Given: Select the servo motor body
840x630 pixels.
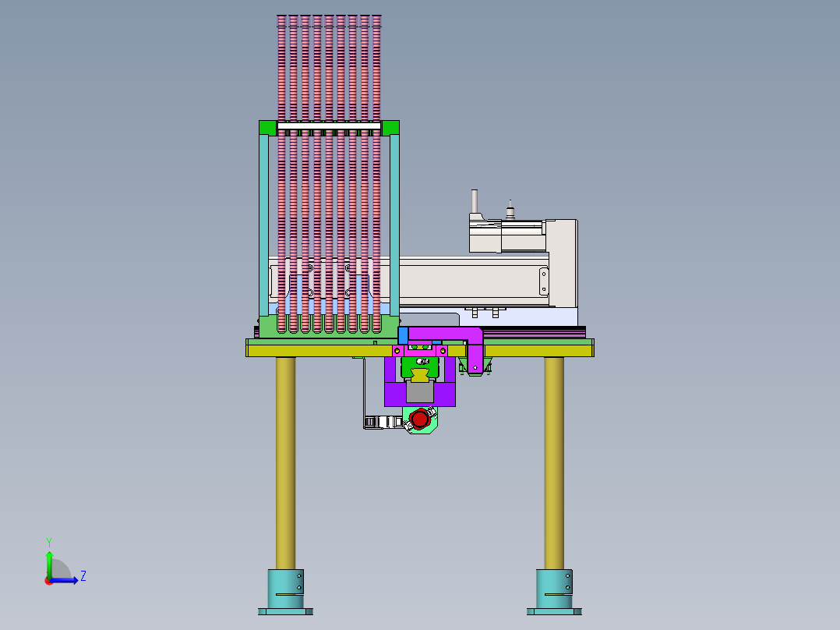Looking at the screenshot, I should coord(506,236).
